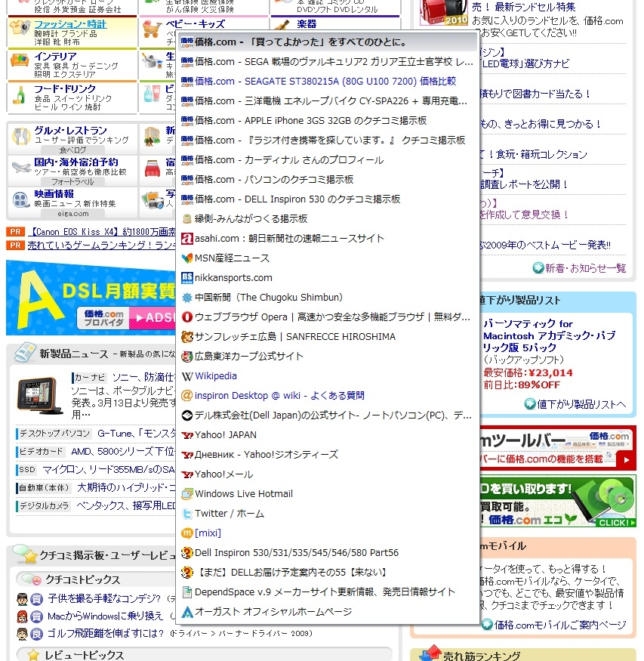
Task: Select 『ラジオ付き携帯を探しています。』 entry
Action: [328, 140]
